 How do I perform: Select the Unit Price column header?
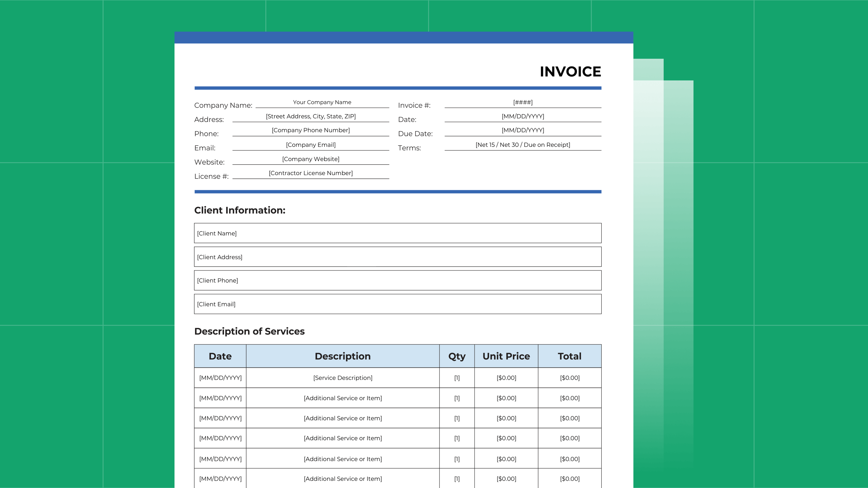coord(506,356)
